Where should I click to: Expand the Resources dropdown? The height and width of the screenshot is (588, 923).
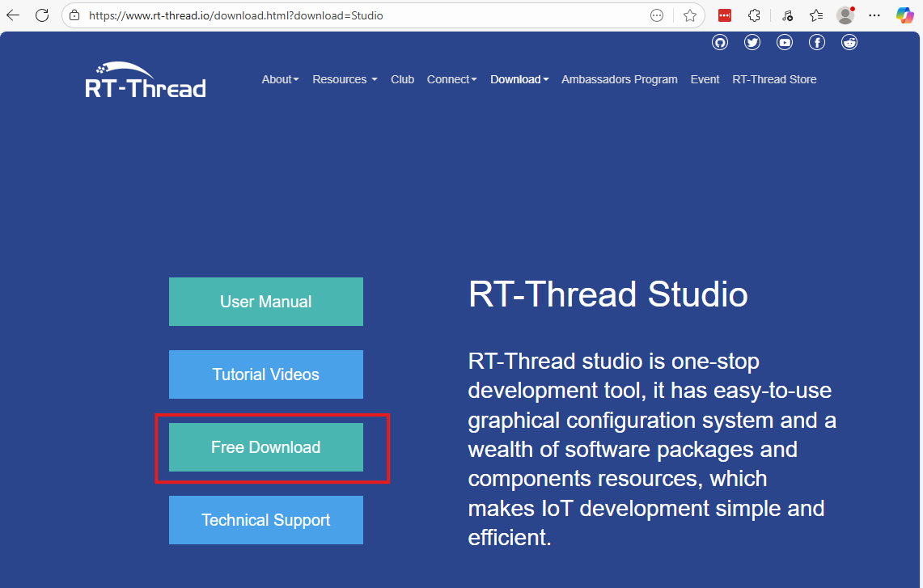click(x=344, y=79)
